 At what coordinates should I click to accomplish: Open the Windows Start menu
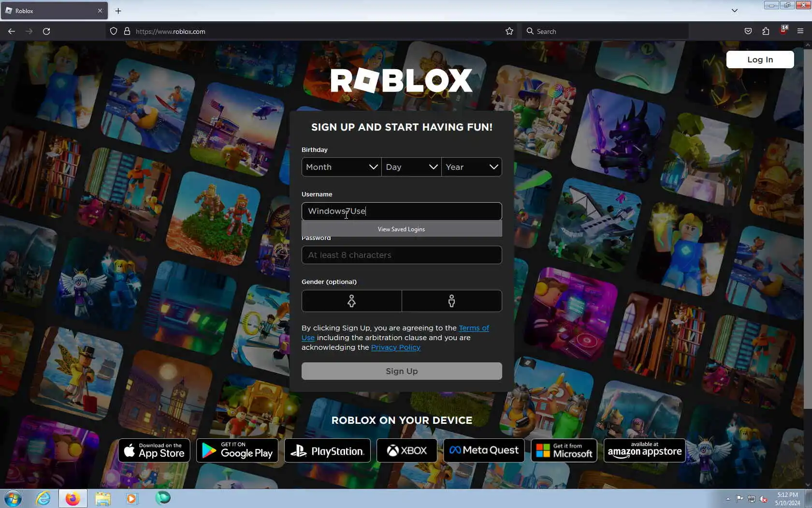(x=13, y=498)
